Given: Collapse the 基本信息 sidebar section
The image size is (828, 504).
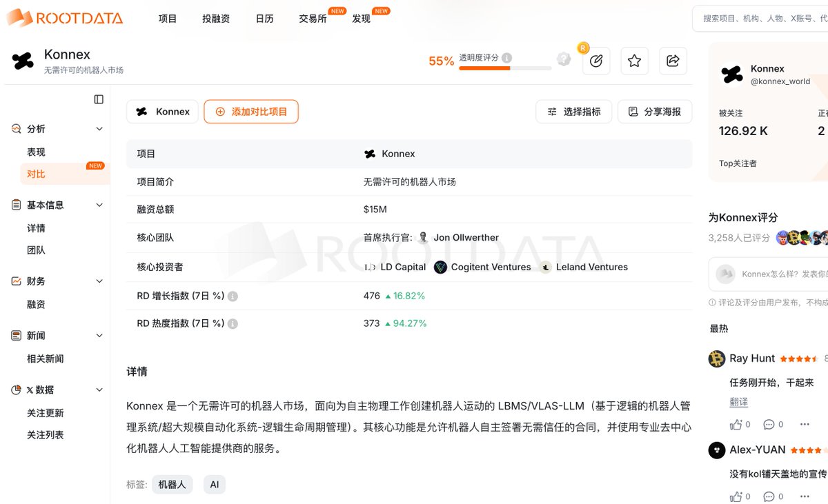Looking at the screenshot, I should pyautogui.click(x=99, y=205).
